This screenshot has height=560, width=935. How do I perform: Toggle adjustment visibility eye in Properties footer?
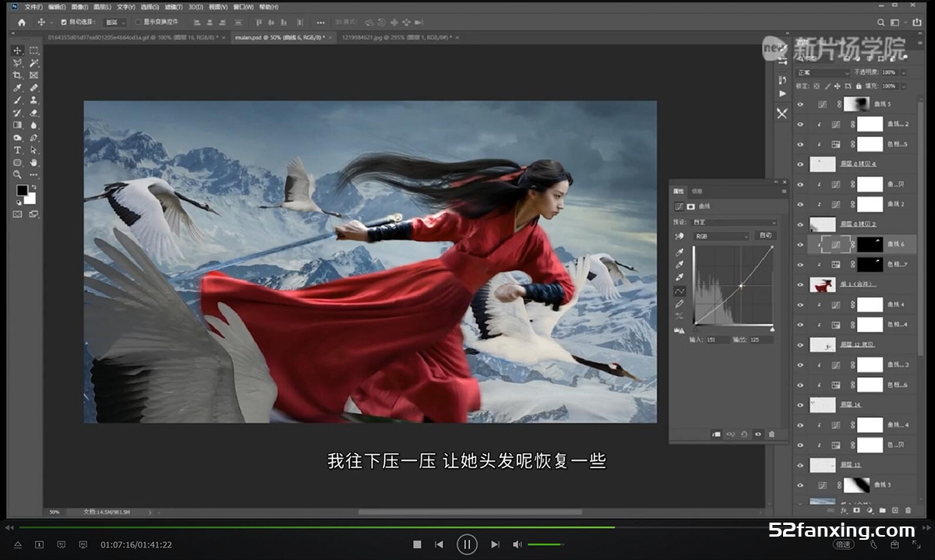(x=758, y=434)
